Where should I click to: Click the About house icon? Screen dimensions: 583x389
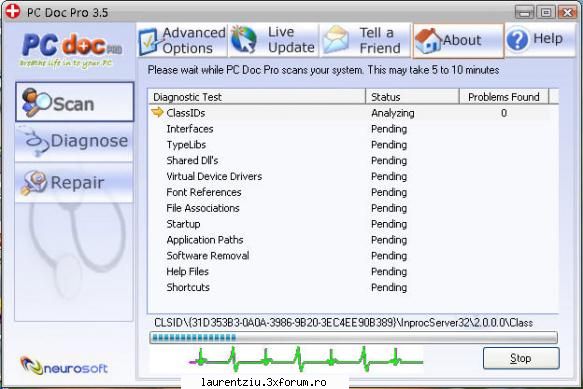428,41
